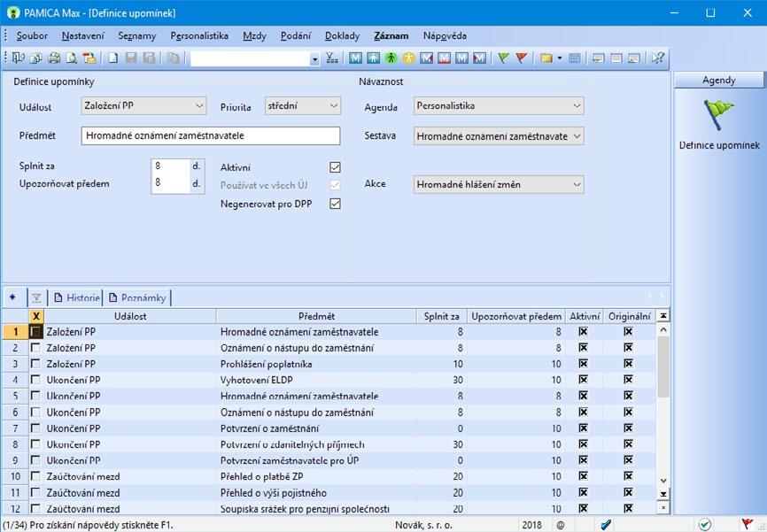
Task: Open the Nastavení menu
Action: coord(82,35)
